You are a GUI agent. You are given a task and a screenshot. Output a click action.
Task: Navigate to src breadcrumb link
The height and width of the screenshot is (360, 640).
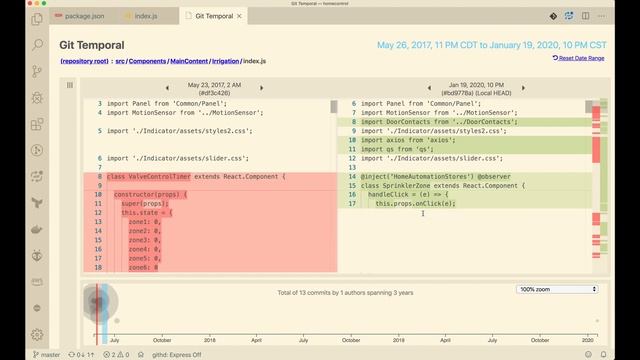(x=120, y=61)
